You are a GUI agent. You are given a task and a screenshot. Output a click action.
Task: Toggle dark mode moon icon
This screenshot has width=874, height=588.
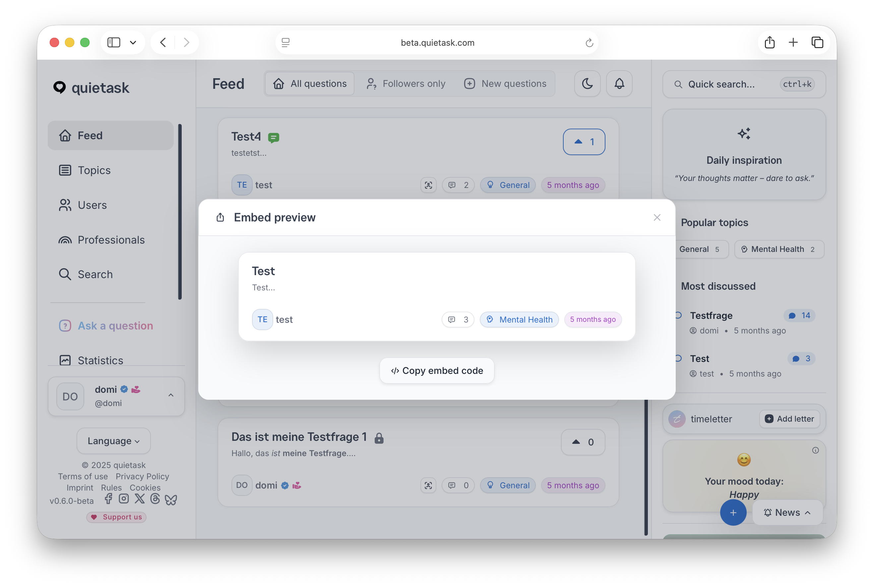(587, 84)
